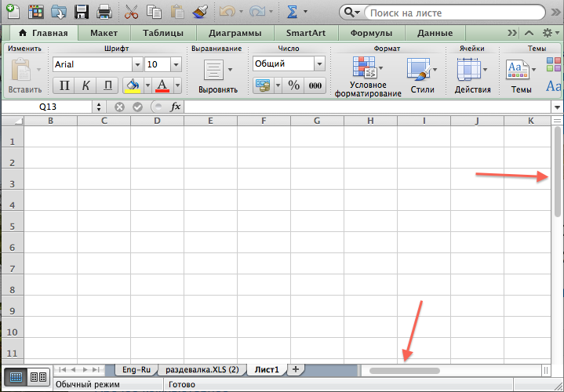Screen dimensions: 564x392
Task: Click the Open file folder icon
Action: 59,13
